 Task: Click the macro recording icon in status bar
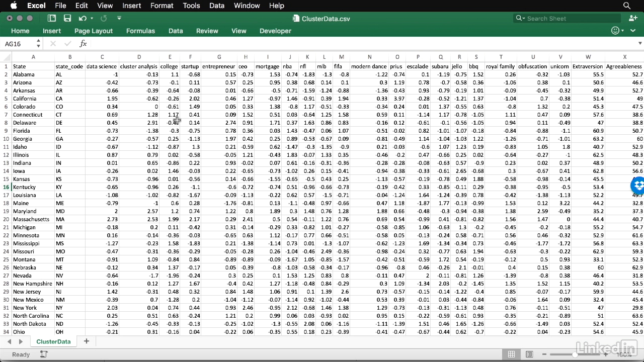pos(44,354)
